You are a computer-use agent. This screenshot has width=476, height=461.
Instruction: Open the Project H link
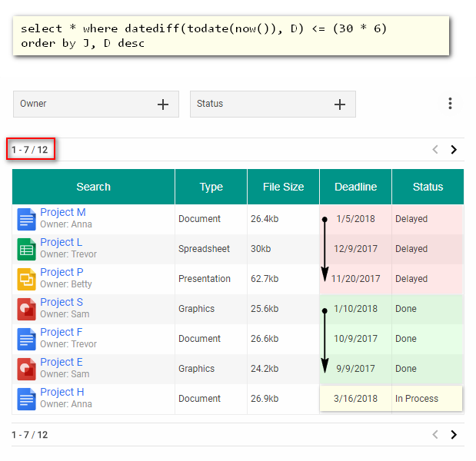click(x=62, y=393)
